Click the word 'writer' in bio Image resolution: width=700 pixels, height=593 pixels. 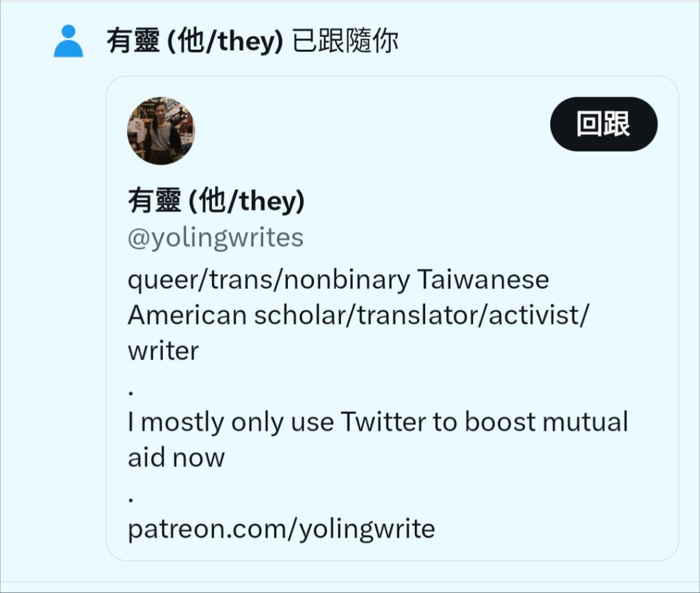pos(163,350)
